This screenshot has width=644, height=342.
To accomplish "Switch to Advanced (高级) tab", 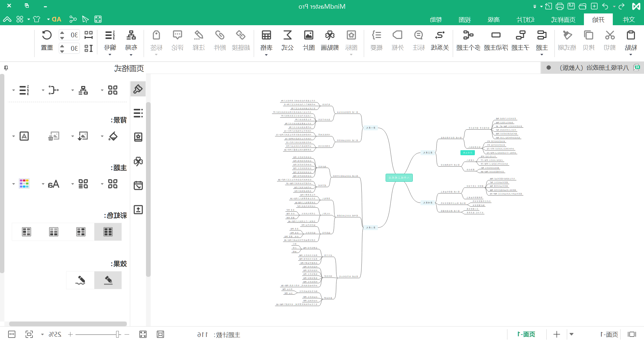I will [494, 19].
